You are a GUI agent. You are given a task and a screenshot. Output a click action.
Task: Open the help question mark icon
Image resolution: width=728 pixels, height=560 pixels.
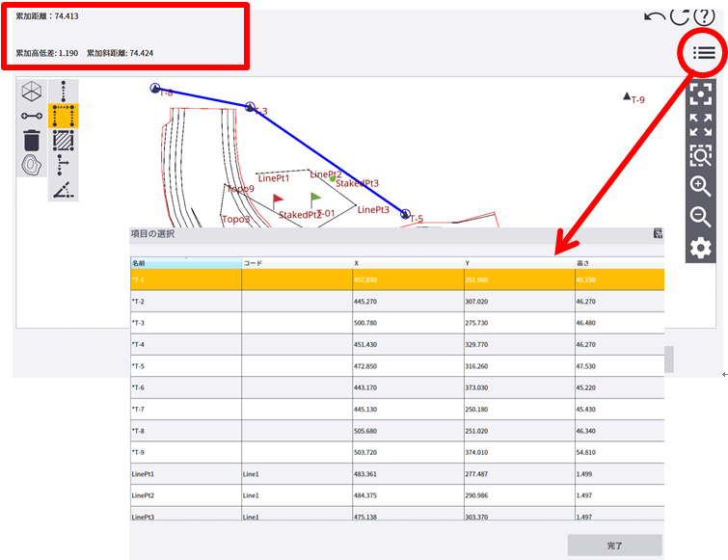703,16
